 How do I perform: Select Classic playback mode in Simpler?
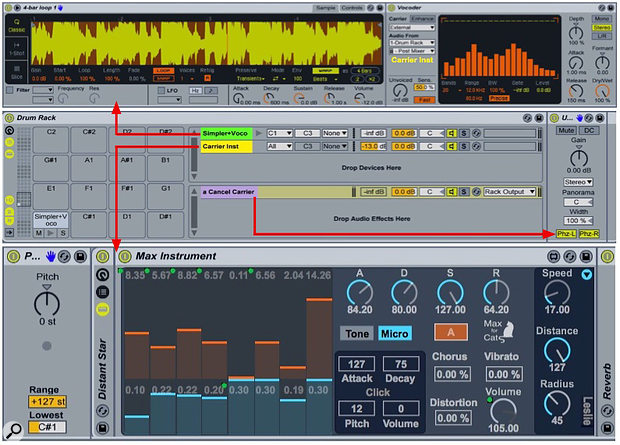pyautogui.click(x=16, y=26)
